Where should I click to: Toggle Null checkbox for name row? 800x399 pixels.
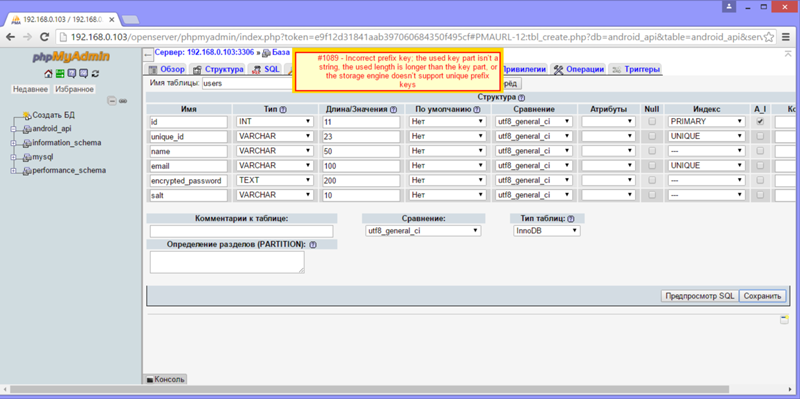(x=652, y=152)
